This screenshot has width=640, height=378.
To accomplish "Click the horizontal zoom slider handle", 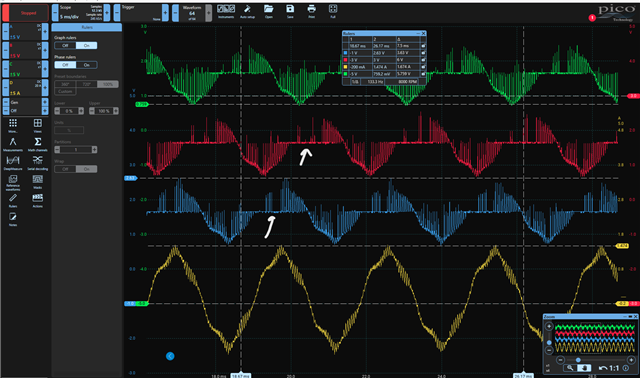I will (578, 360).
